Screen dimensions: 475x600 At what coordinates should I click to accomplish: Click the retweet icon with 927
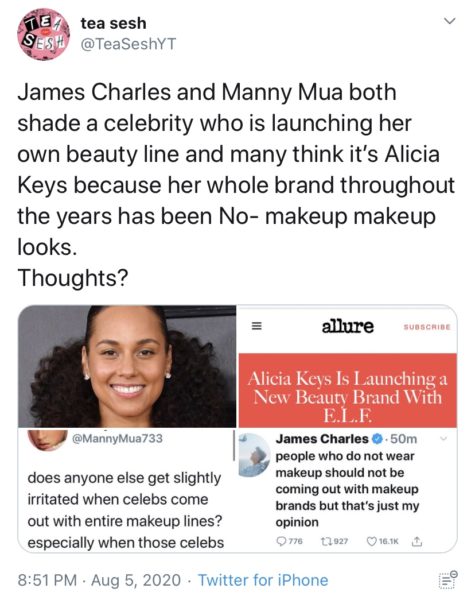[334, 541]
